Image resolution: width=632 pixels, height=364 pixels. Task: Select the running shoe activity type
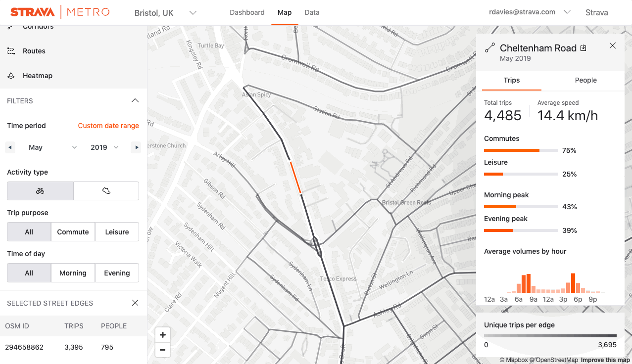tap(106, 191)
